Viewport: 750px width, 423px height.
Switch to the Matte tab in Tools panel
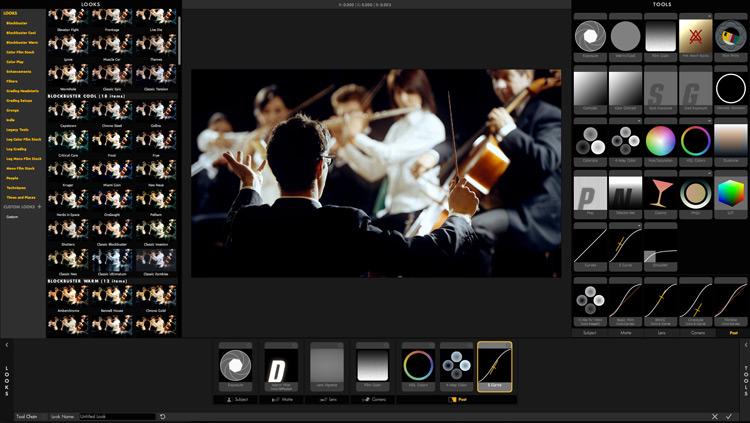coord(626,333)
